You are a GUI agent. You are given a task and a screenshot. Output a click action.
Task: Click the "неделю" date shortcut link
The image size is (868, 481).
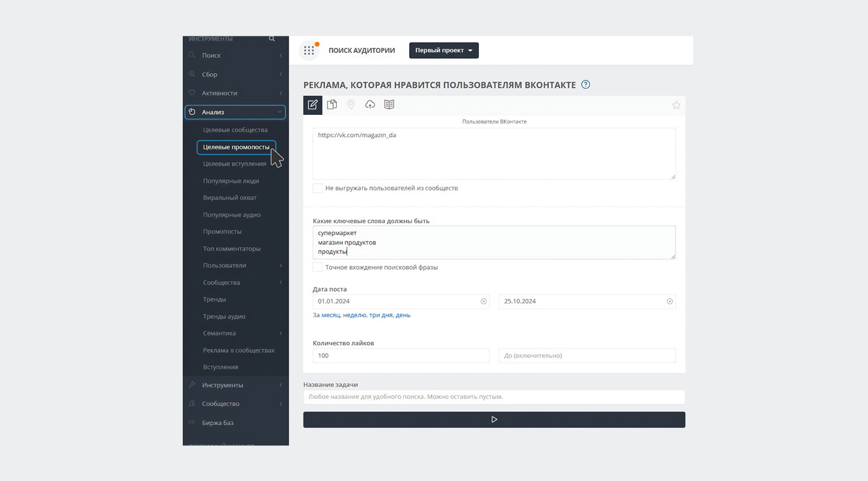point(354,315)
